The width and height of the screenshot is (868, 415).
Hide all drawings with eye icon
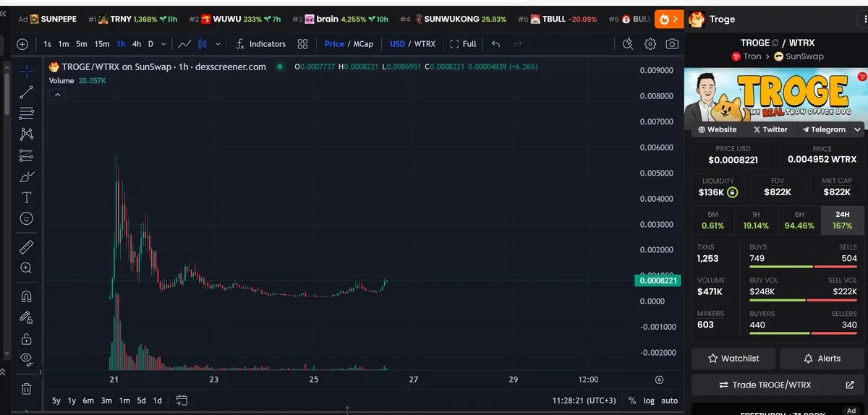(x=27, y=359)
